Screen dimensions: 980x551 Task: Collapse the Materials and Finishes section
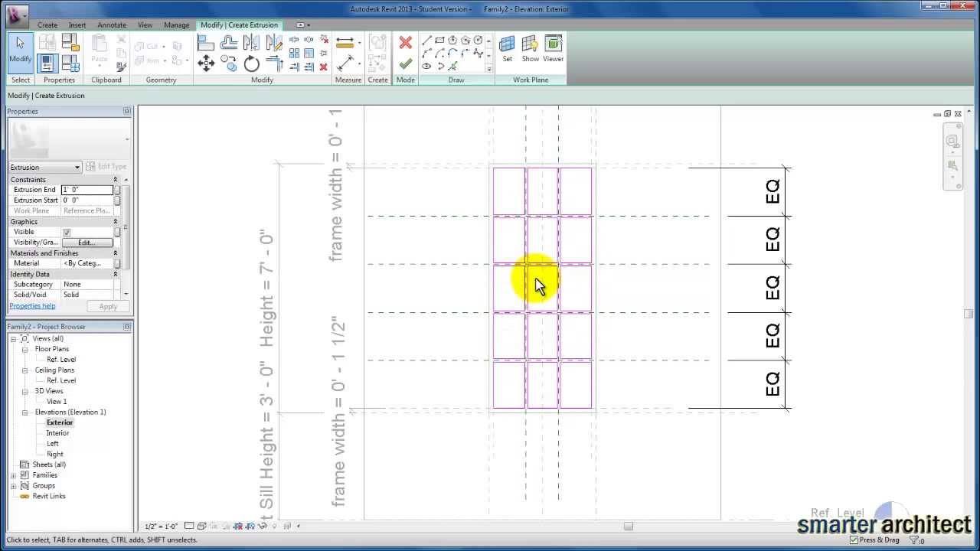(116, 253)
